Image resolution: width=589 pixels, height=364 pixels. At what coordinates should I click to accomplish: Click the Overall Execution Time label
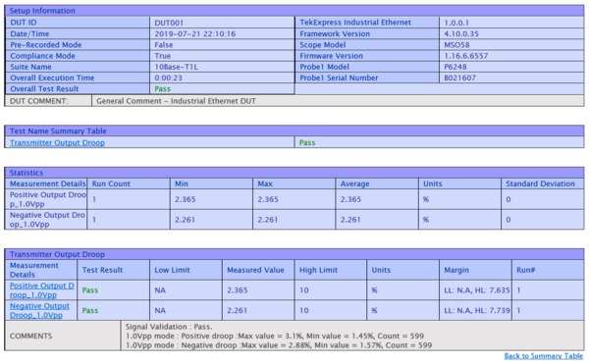[x=52, y=78]
